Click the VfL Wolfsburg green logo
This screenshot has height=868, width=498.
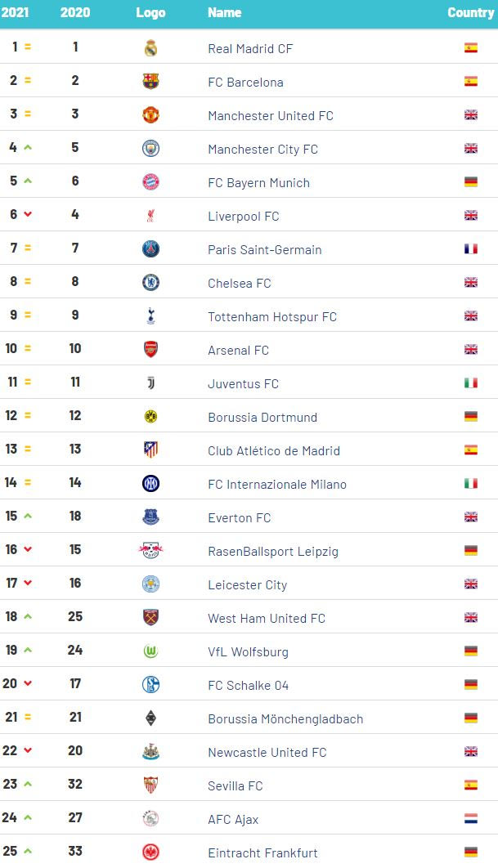click(150, 651)
